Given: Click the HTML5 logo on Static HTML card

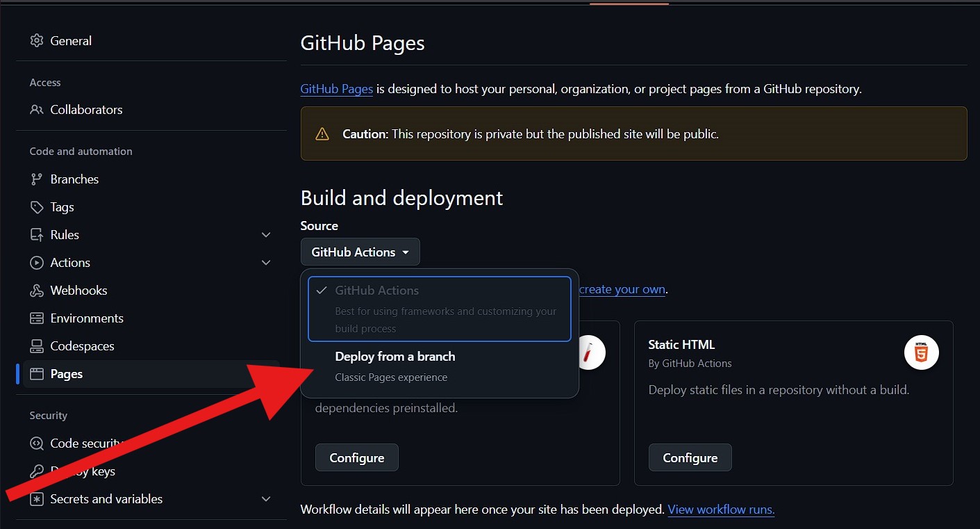Looking at the screenshot, I should [921, 352].
